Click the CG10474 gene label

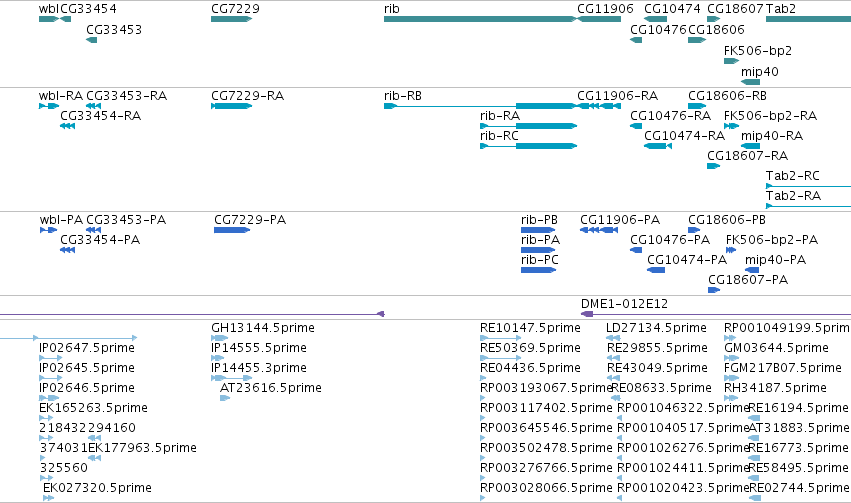[672, 9]
